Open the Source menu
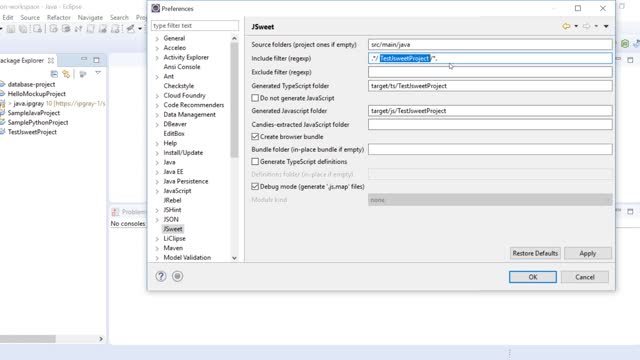Viewport: 640px width, 360px height. (30, 18)
